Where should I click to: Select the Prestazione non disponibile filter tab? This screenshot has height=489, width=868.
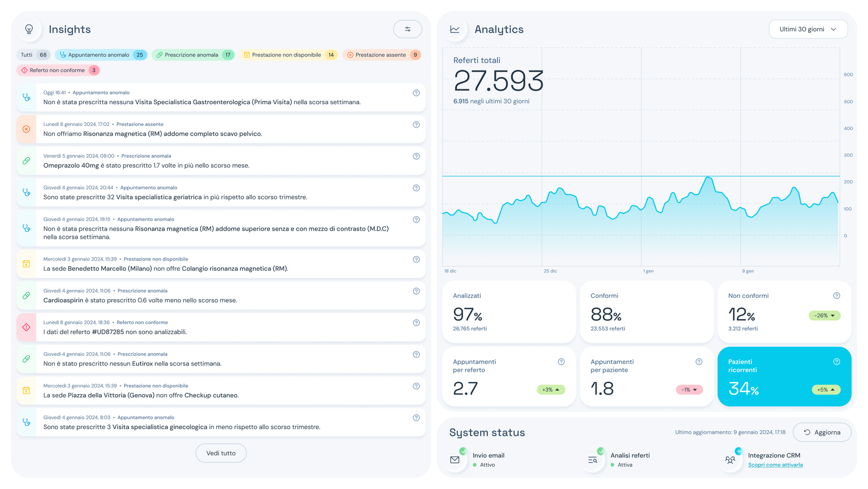click(288, 55)
